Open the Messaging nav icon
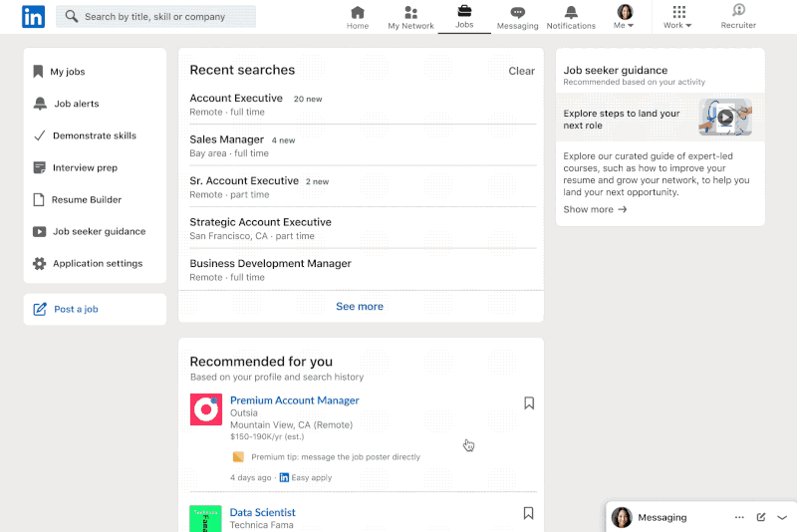Viewport: 797px width, 532px height. coord(517,13)
